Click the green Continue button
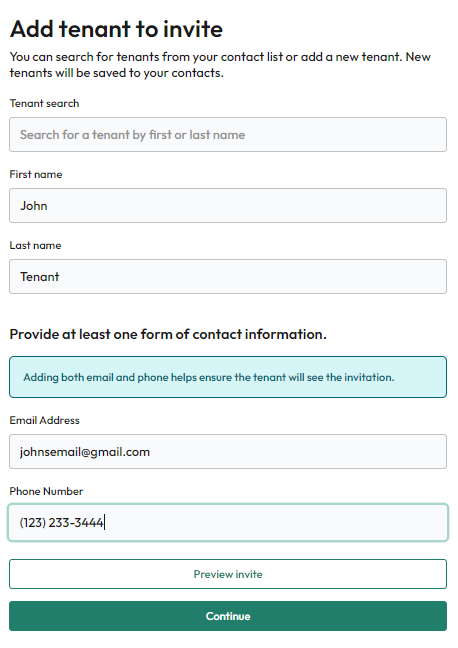The image size is (458, 648). point(228,616)
